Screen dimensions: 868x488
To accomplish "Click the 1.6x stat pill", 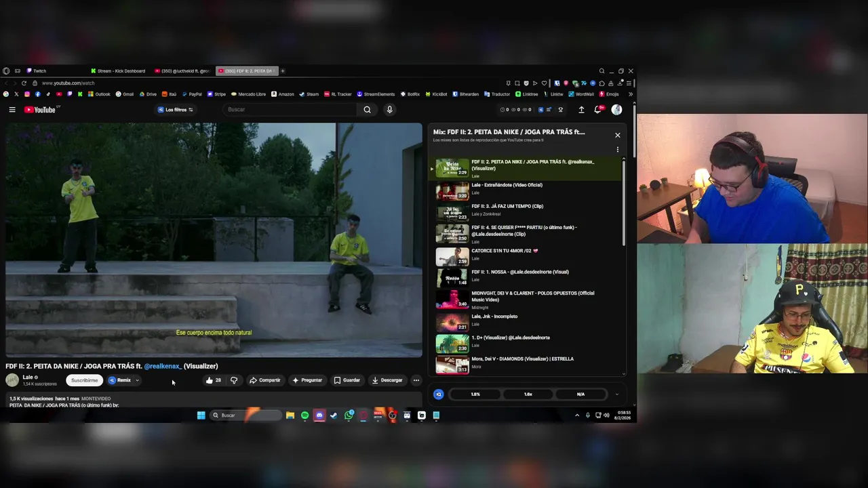I will pyautogui.click(x=528, y=394).
